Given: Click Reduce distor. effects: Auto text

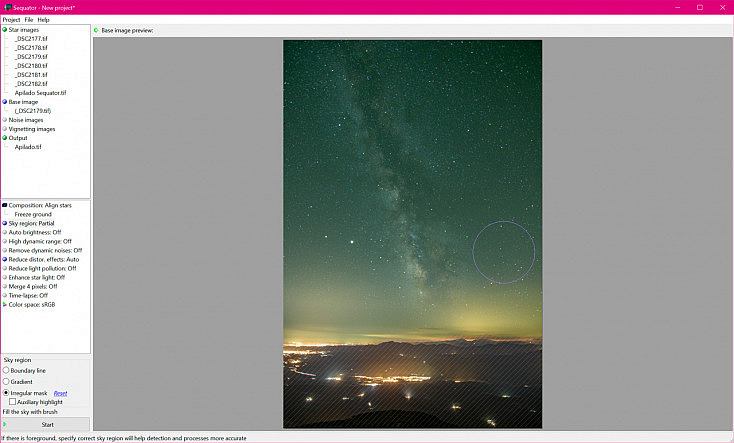Looking at the screenshot, I should 44,259.
